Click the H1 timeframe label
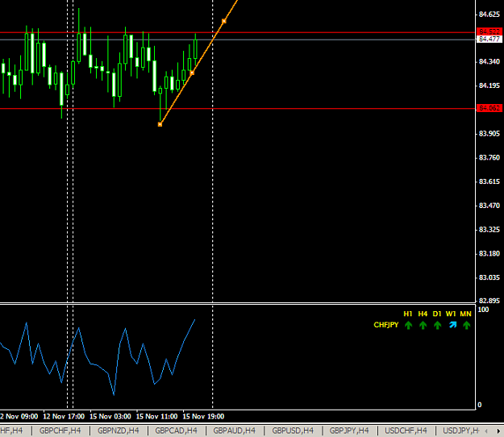The image size is (504, 437). (408, 314)
